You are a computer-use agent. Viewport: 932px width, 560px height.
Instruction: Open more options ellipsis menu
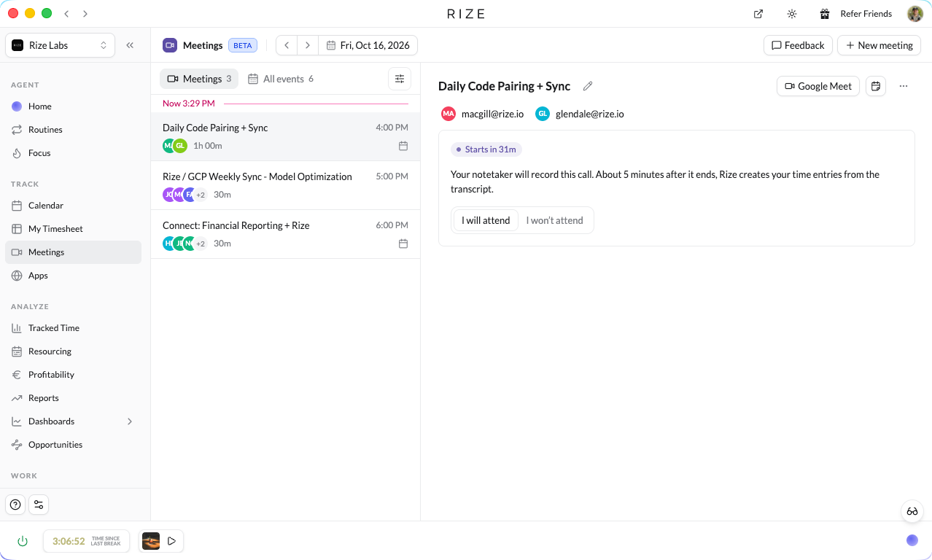(904, 86)
